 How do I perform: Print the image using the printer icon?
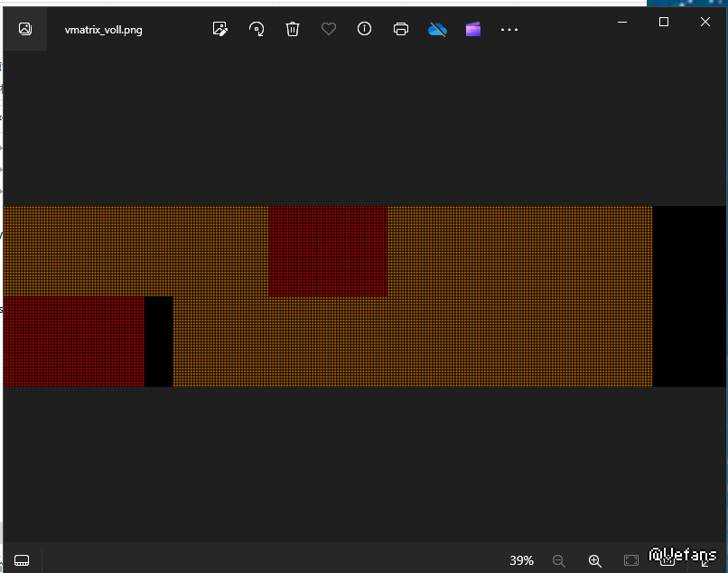point(401,29)
